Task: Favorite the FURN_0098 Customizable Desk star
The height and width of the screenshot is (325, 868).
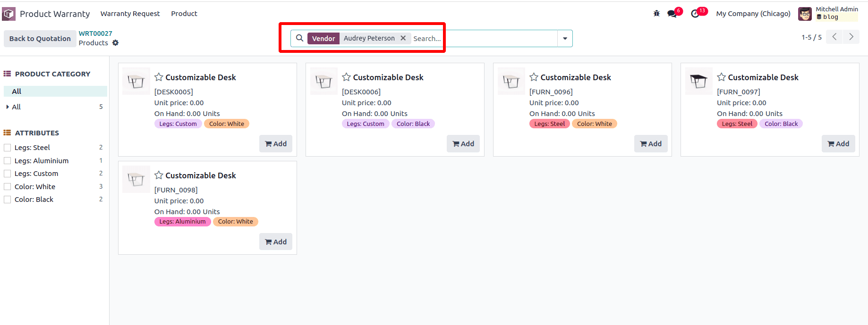Action: coord(159,175)
